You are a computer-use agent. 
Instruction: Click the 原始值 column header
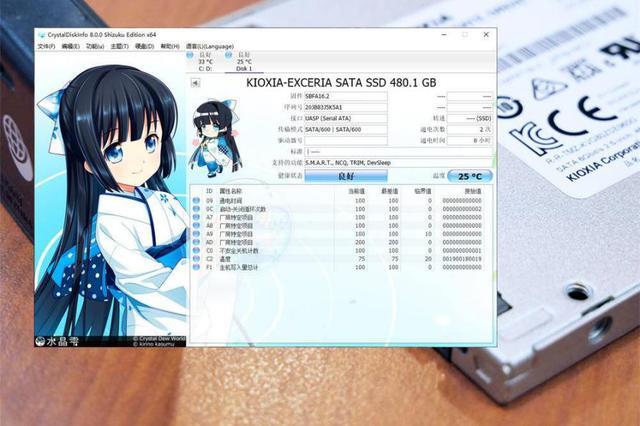pos(473,191)
